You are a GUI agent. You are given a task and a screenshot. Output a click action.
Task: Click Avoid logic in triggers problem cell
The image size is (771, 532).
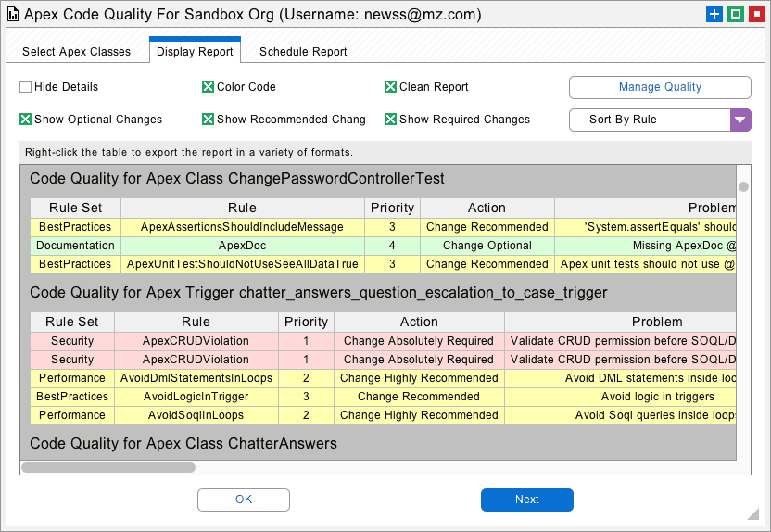620,397
